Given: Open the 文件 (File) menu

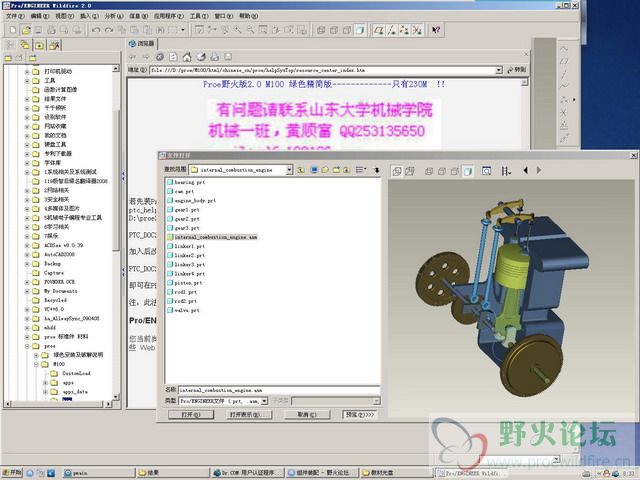Looking at the screenshot, I should (x=16, y=16).
